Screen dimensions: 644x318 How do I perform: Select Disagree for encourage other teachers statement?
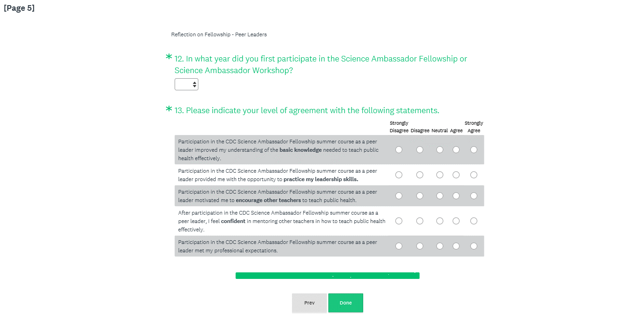(x=420, y=196)
